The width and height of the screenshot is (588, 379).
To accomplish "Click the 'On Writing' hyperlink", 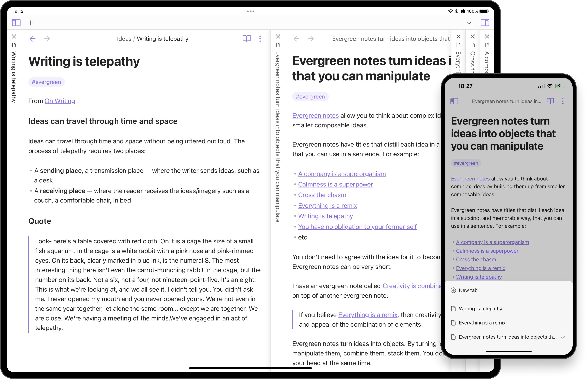I will point(59,101).
